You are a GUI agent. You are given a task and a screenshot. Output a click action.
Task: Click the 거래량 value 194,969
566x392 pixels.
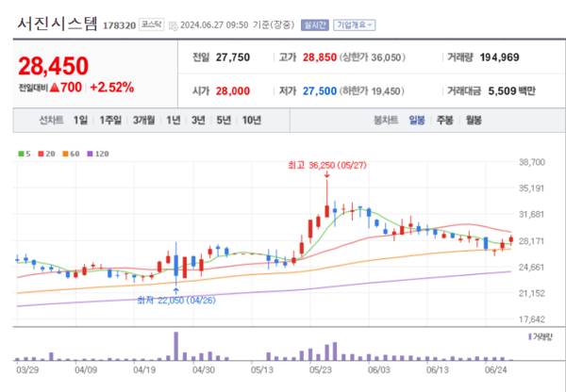click(x=499, y=57)
